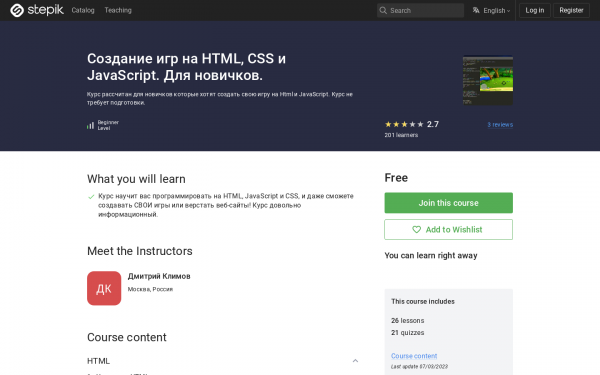The height and width of the screenshot is (375, 600).
Task: Open the 3 reviews link
Action: click(x=500, y=125)
